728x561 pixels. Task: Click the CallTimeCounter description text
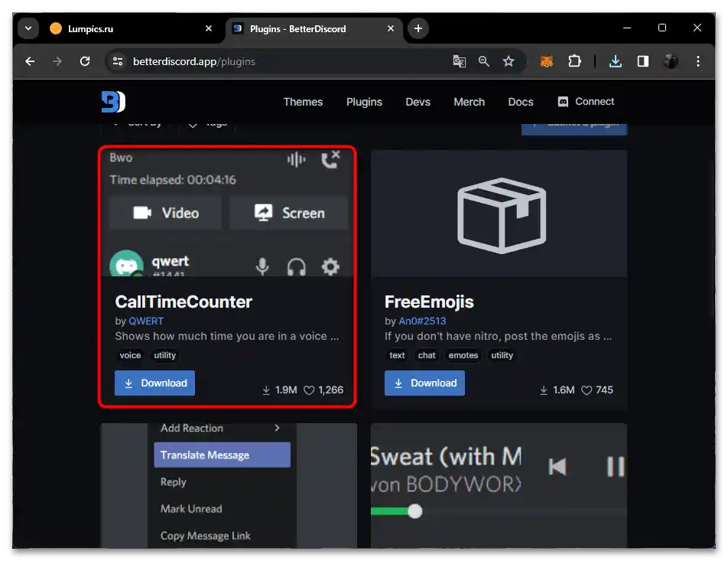(x=227, y=336)
